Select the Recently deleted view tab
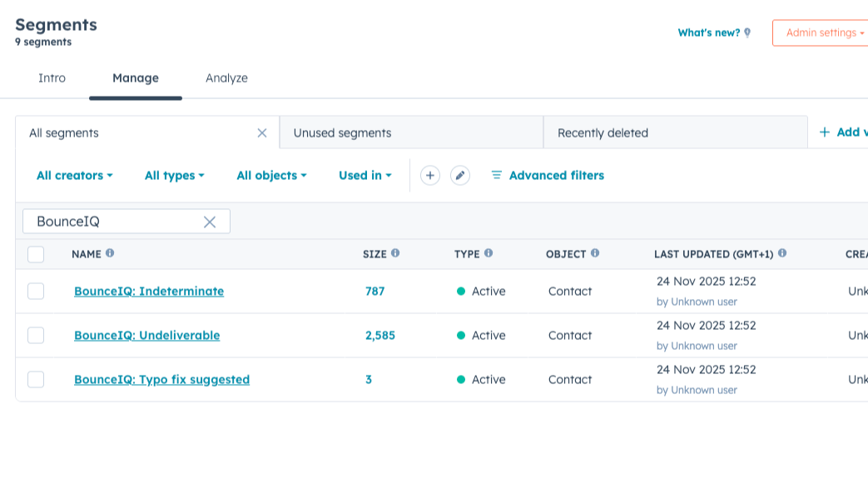This screenshot has height=489, width=868. click(676, 132)
